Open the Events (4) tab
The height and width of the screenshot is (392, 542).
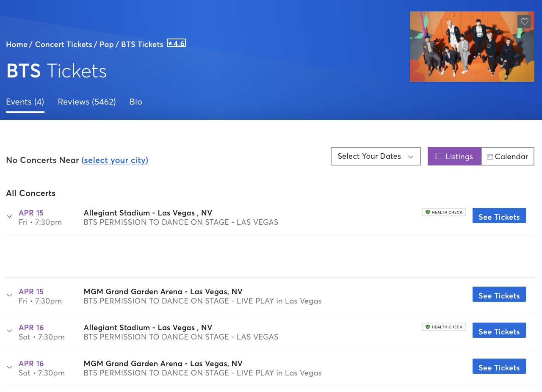pyautogui.click(x=25, y=102)
